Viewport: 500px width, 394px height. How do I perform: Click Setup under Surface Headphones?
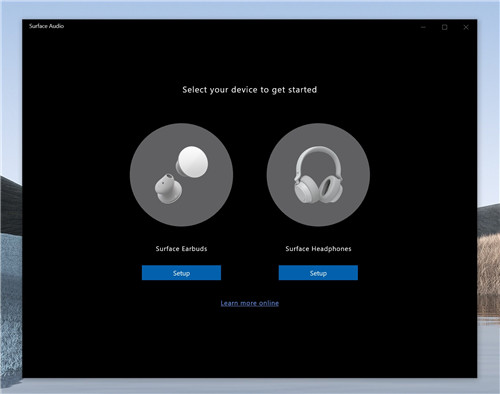318,273
